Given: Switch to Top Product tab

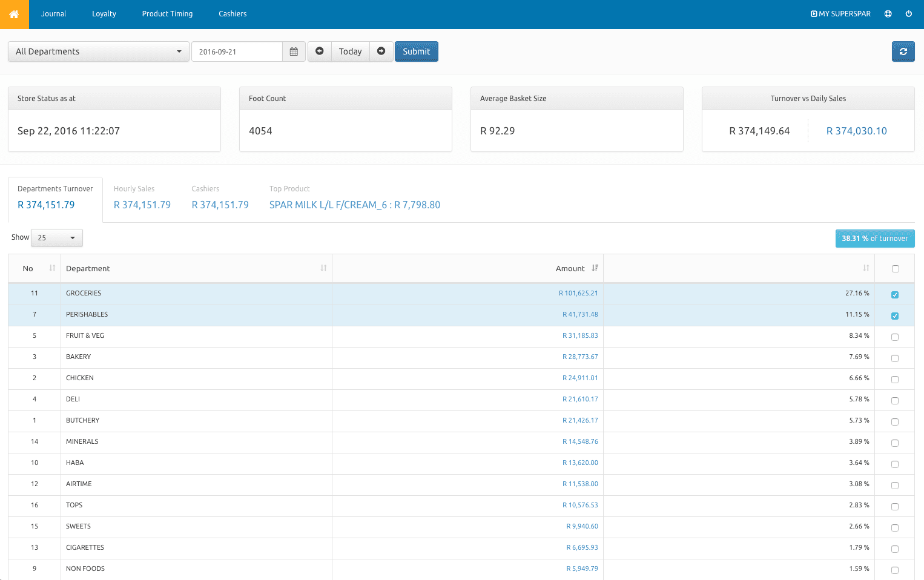Looking at the screenshot, I should tap(355, 199).
